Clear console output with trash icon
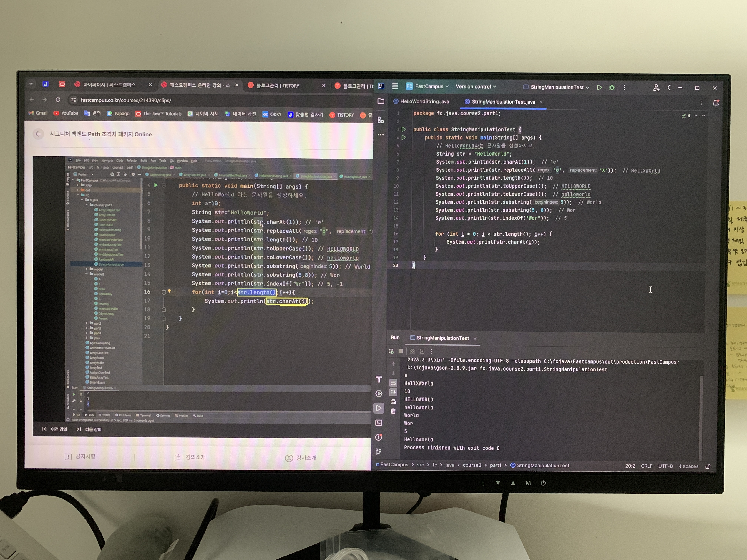The width and height of the screenshot is (747, 560). point(393,411)
